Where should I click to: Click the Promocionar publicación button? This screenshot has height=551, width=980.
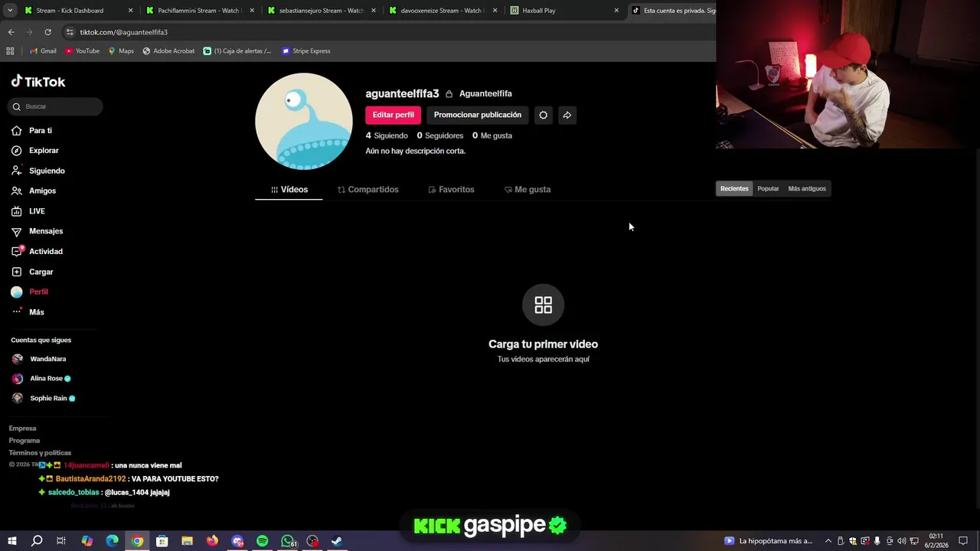coord(478,115)
